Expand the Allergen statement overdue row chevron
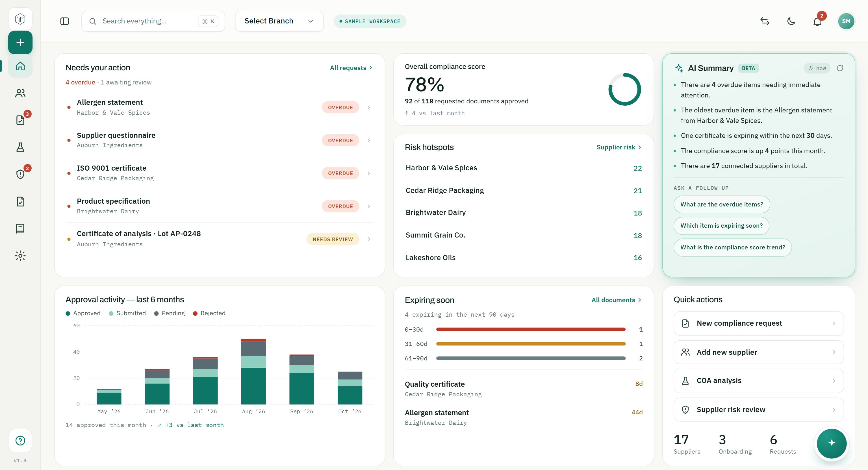Screen dimensions: 868x470 [369, 108]
